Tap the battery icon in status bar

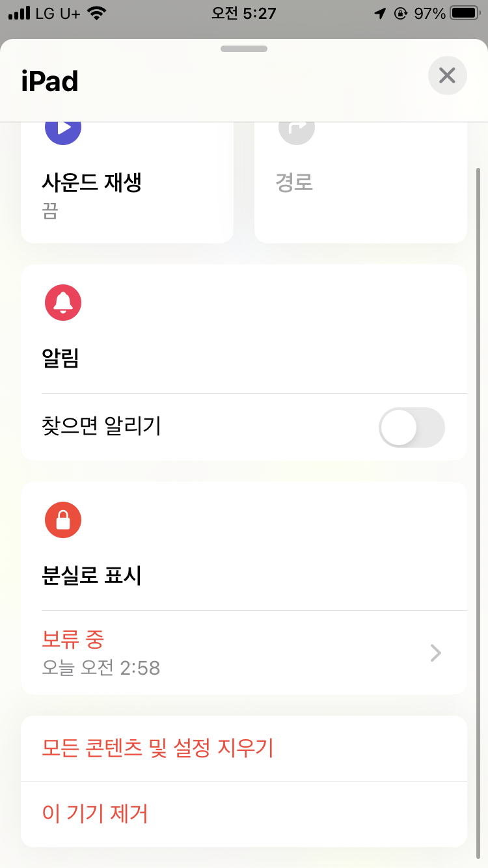click(x=465, y=13)
